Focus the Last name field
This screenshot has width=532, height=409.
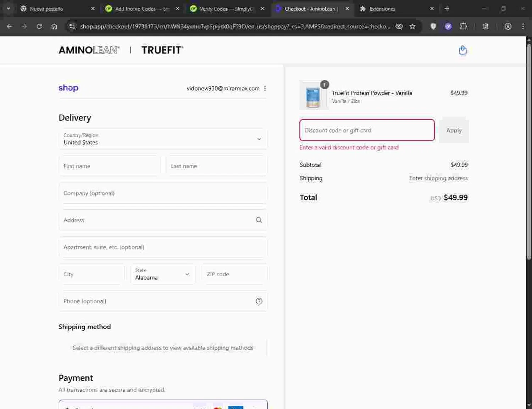[217, 166]
